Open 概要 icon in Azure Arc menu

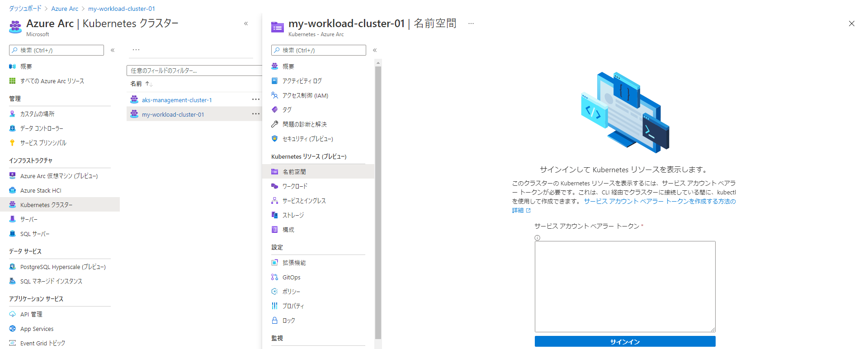coord(13,66)
